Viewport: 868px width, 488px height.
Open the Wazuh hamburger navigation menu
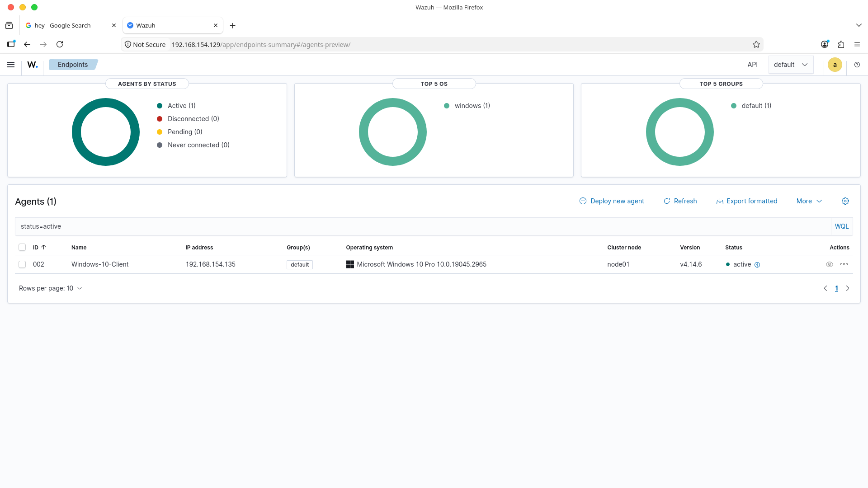click(11, 65)
